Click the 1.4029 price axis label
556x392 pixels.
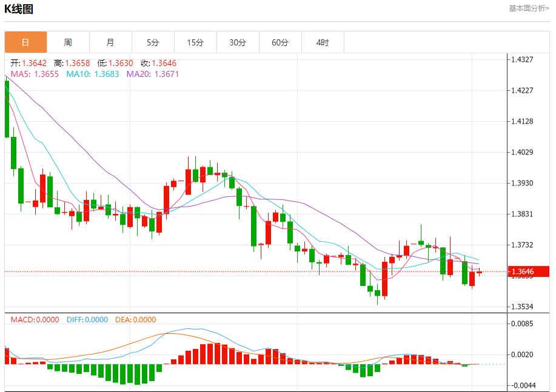(x=522, y=152)
